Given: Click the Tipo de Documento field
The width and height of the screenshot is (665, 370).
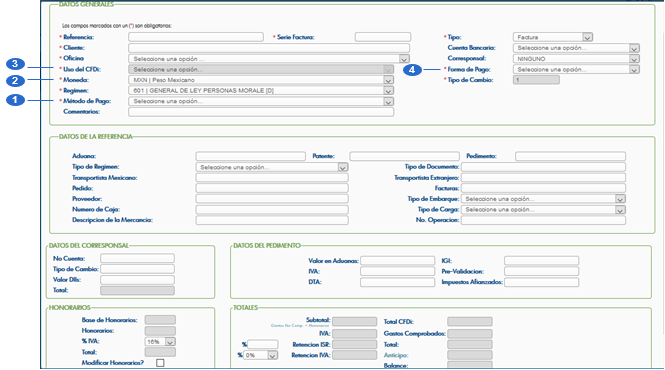Looking at the screenshot, I should tap(543, 167).
